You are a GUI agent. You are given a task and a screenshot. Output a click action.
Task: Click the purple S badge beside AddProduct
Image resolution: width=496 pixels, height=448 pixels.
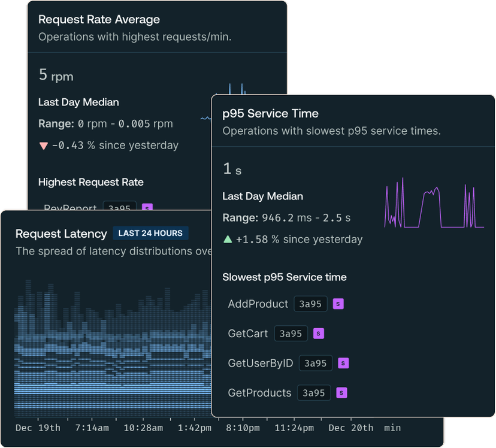[x=338, y=304]
